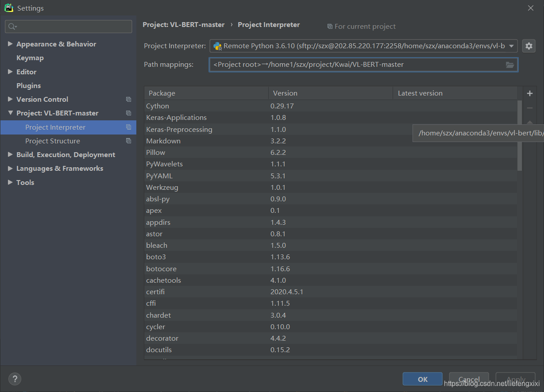Expand Languages & Frameworks section
This screenshot has width=544, height=392.
pos(10,169)
